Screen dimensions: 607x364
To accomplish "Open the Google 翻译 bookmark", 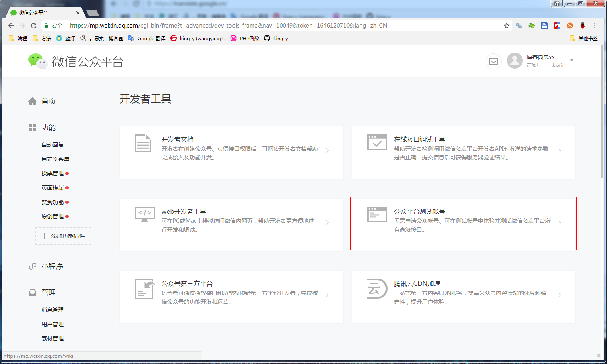I will (x=147, y=38).
